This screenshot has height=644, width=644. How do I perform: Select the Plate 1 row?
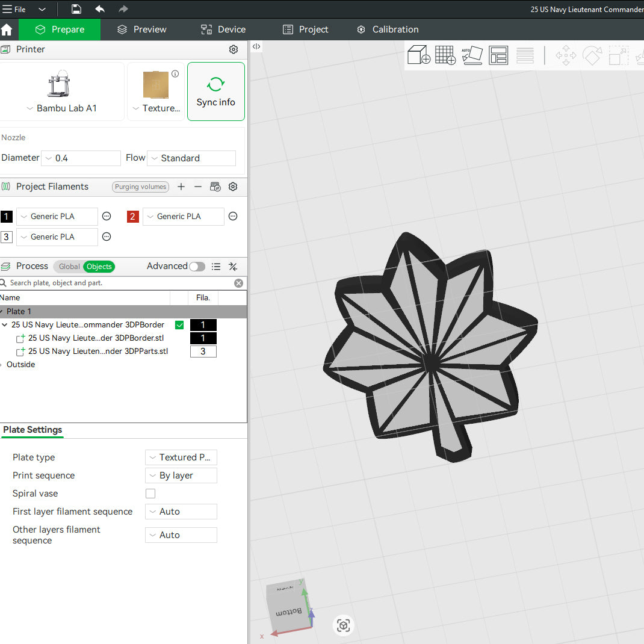pyautogui.click(x=123, y=312)
